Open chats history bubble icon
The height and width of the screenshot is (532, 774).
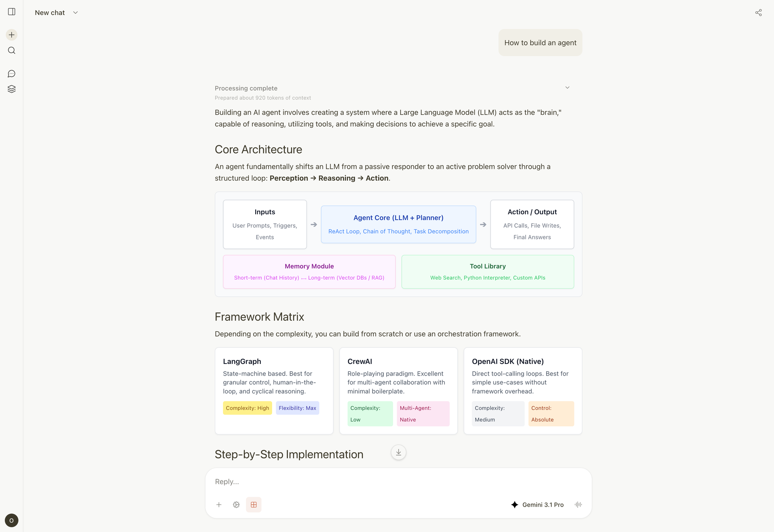12,74
